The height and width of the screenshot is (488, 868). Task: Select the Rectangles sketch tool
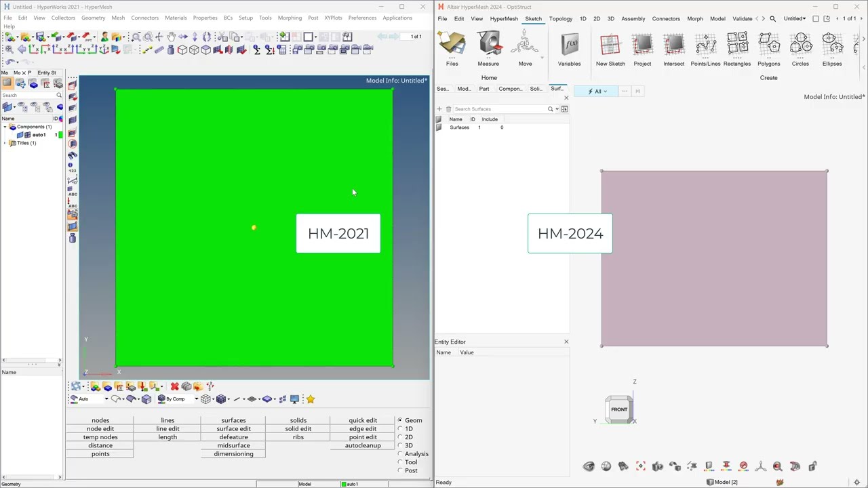737,49
